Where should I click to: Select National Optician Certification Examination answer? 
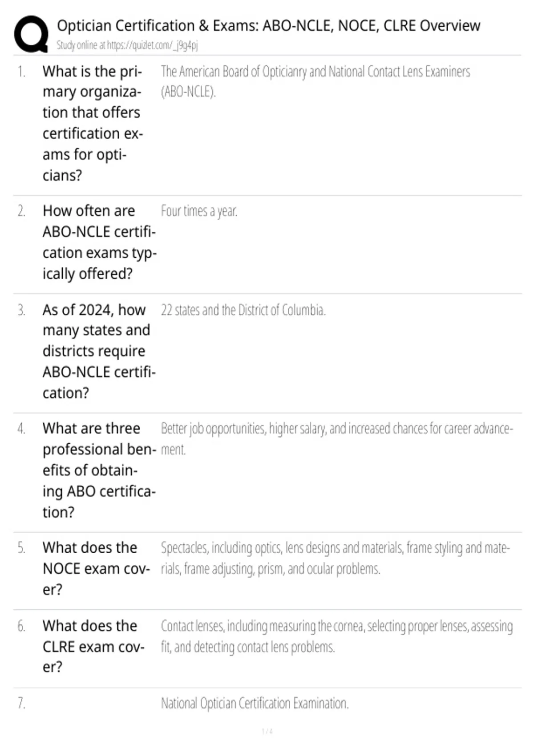[255, 703]
